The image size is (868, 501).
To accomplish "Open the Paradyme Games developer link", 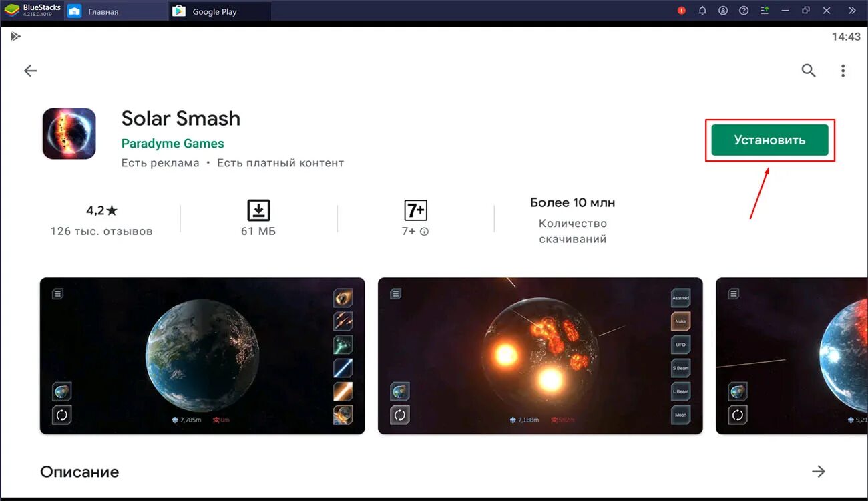I will click(x=172, y=144).
